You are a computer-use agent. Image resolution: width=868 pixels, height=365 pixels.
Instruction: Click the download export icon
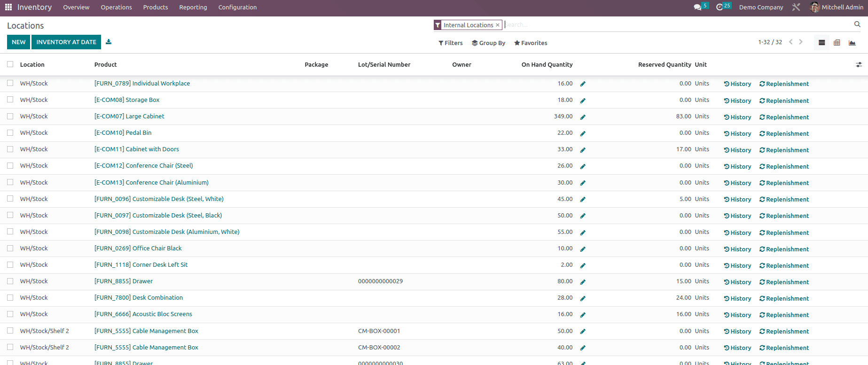tap(109, 42)
